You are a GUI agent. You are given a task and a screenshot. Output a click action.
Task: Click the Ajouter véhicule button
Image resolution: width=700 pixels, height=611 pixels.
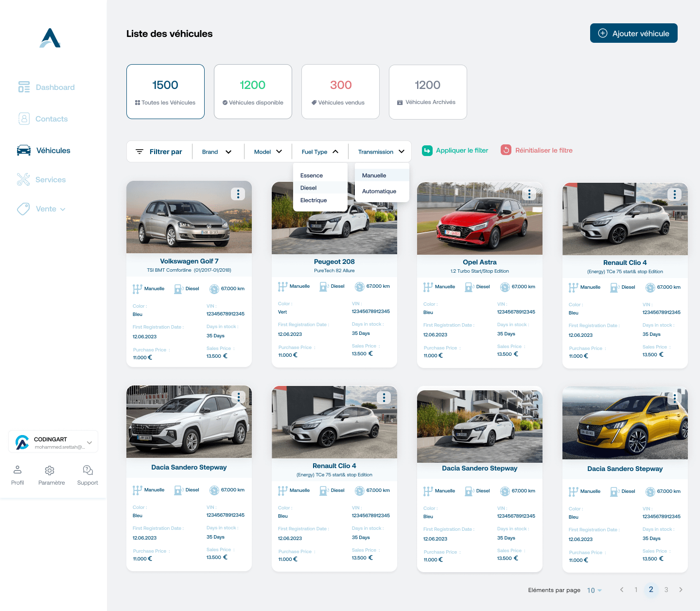[x=634, y=33]
